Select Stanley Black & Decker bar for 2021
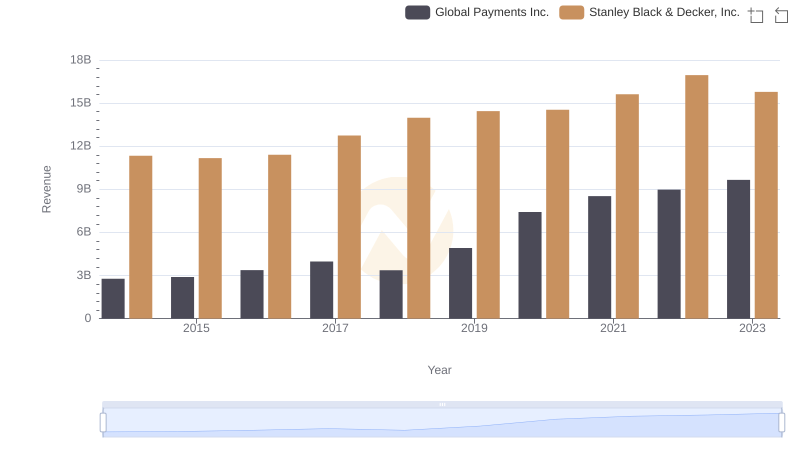800x461 pixels. tap(628, 206)
